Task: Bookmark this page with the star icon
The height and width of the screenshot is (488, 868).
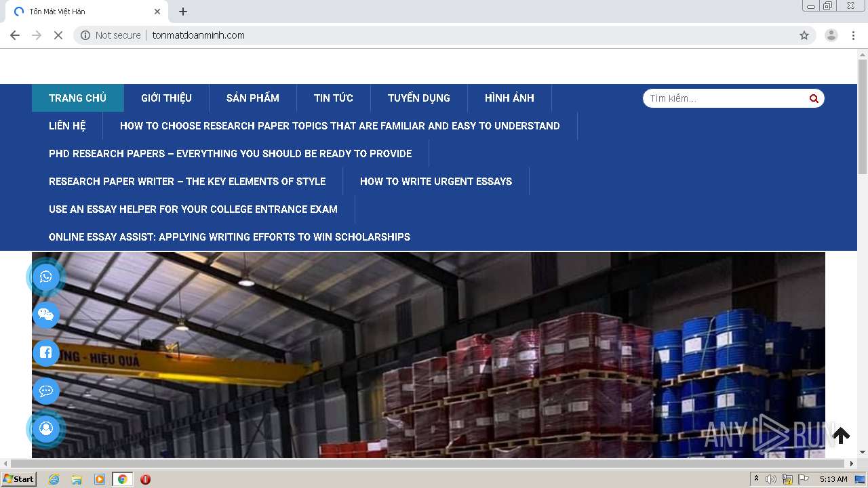Action: click(804, 35)
